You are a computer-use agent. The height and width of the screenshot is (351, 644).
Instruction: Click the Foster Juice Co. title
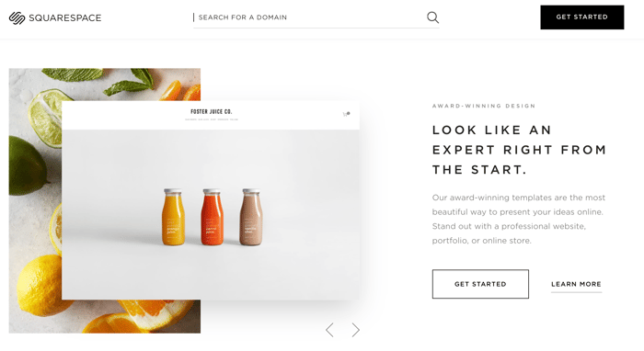pyautogui.click(x=211, y=111)
